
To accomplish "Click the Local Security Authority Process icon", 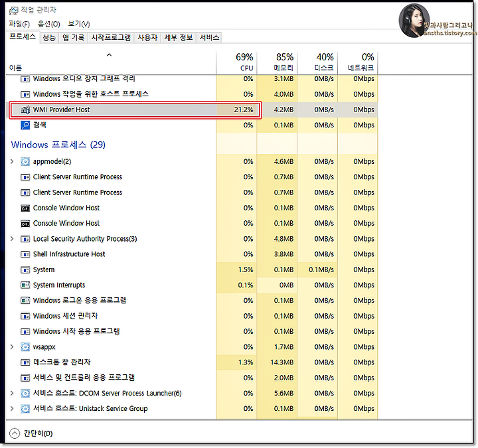I will 25,239.
